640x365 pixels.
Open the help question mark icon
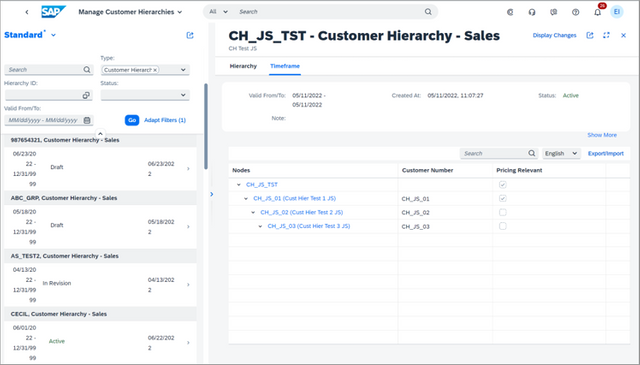(576, 12)
